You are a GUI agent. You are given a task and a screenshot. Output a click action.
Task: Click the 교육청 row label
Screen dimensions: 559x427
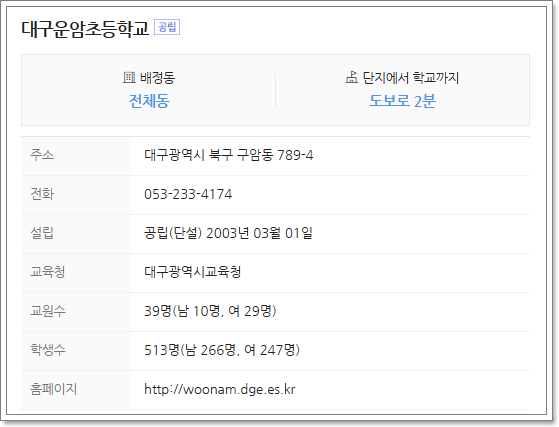click(x=48, y=272)
